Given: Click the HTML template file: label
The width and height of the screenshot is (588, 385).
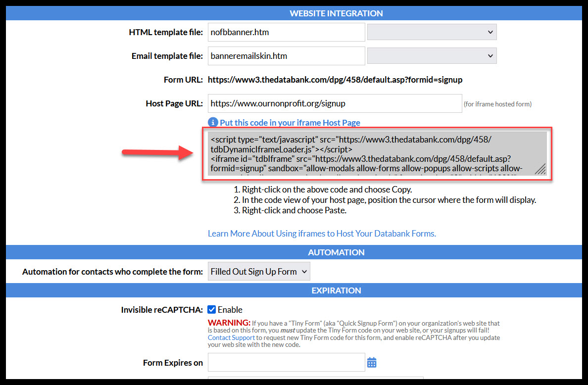Looking at the screenshot, I should pos(166,32).
